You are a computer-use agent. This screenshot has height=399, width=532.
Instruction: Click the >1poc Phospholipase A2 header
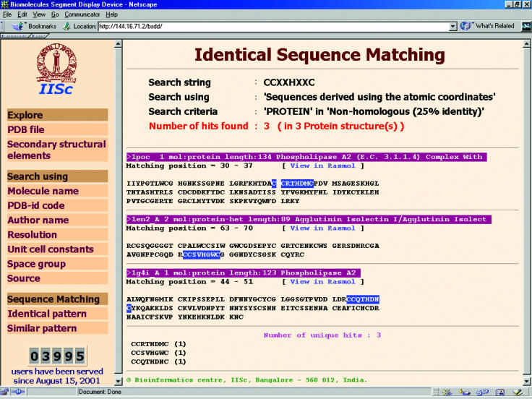[306, 157]
